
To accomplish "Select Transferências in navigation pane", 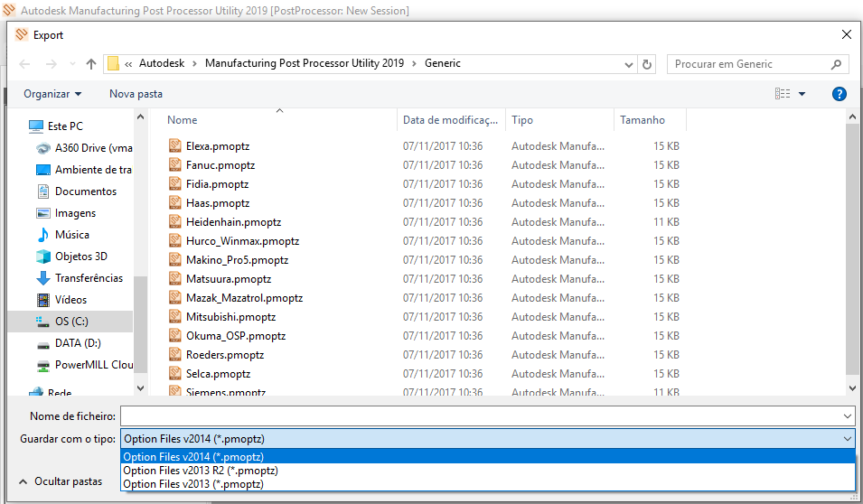I will [80, 278].
